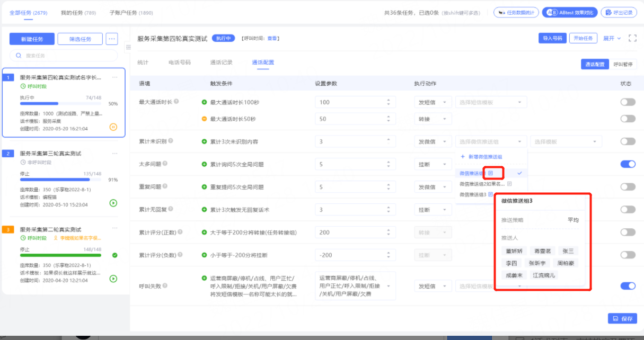
Task: Toggle status switch for 累计评分(正数) row
Action: tap(628, 232)
